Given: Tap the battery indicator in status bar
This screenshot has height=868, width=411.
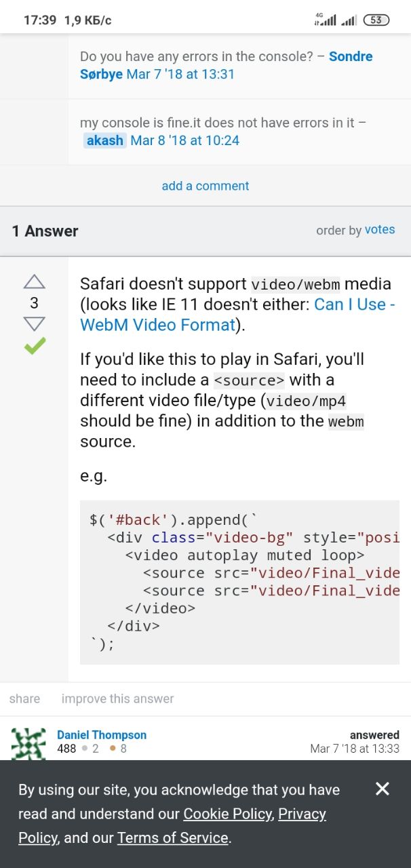Looking at the screenshot, I should (376, 20).
